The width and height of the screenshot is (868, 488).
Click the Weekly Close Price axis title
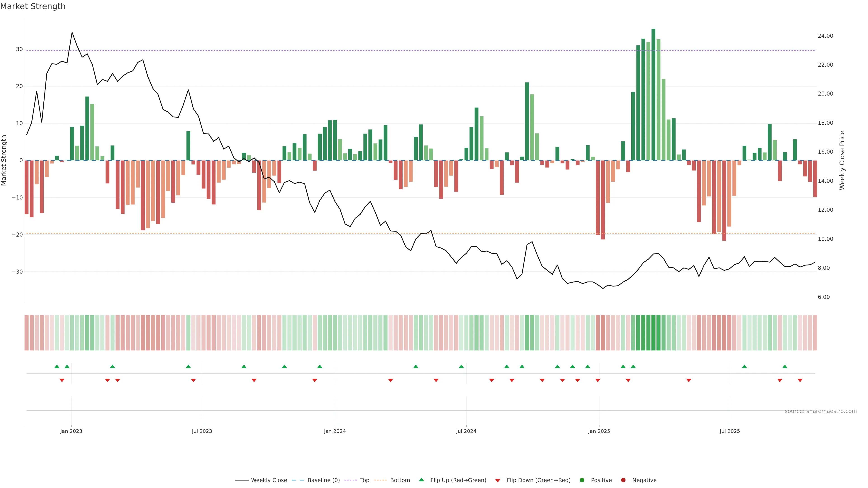click(x=842, y=160)
